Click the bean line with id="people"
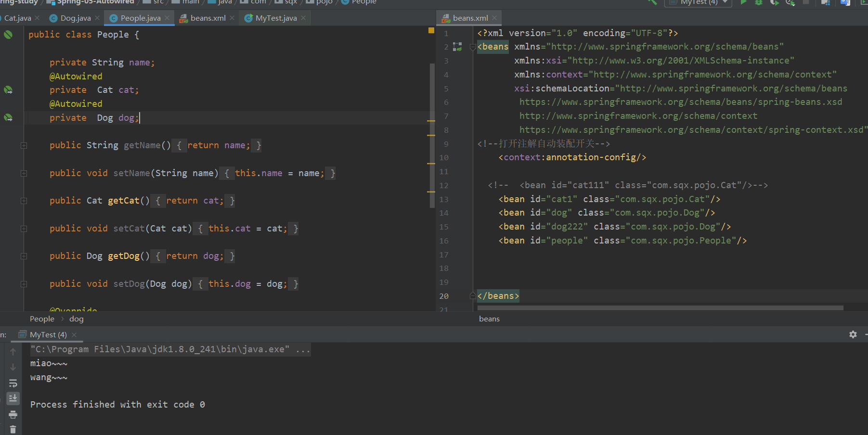The image size is (868, 435). (x=622, y=241)
